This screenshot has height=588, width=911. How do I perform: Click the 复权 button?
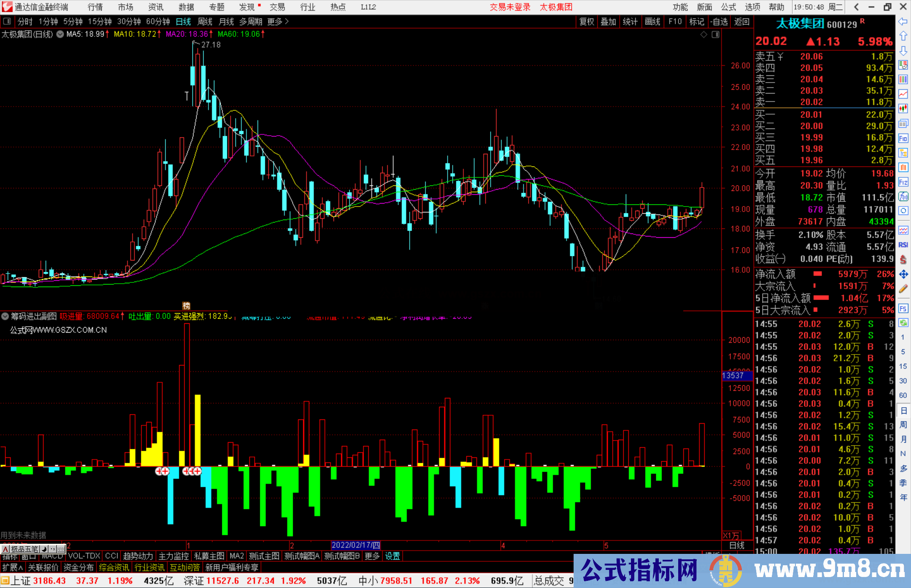tap(586, 21)
